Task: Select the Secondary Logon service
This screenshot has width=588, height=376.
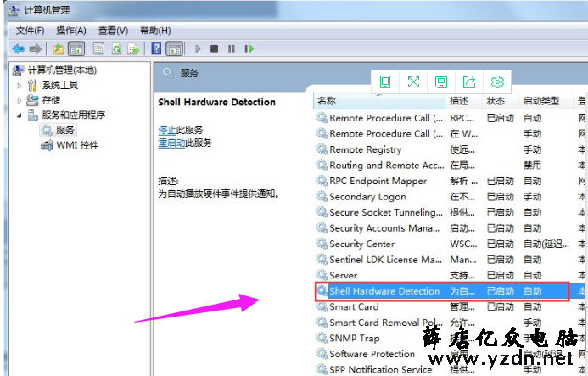Action: 450,197
